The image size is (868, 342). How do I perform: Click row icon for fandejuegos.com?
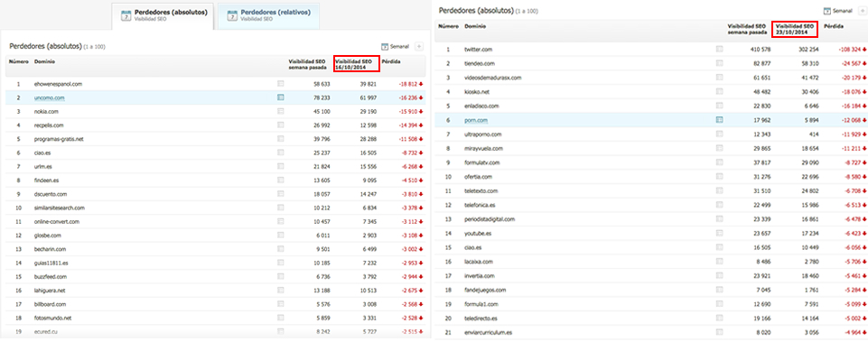click(719, 290)
